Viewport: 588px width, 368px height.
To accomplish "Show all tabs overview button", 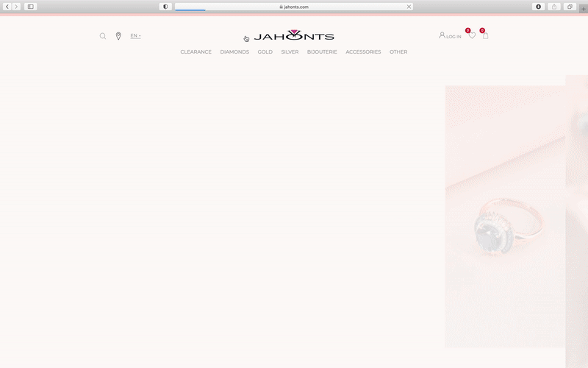I will [x=570, y=7].
